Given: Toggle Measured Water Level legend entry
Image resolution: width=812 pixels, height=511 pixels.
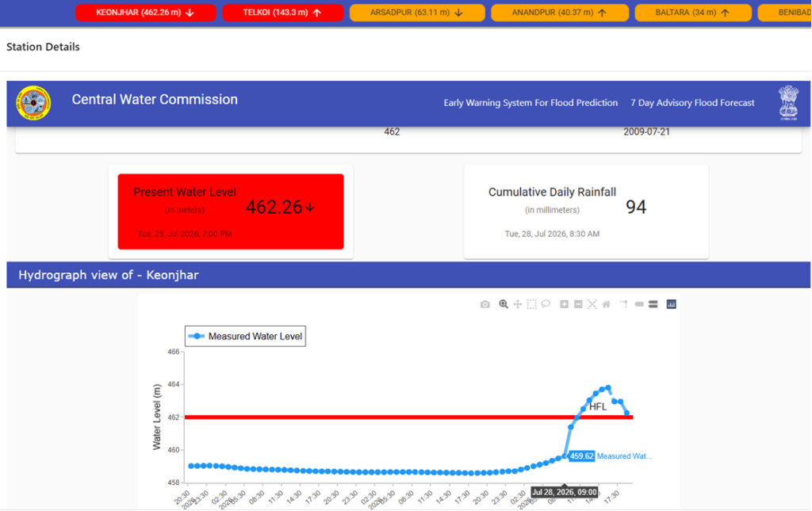Looking at the screenshot, I should [245, 336].
